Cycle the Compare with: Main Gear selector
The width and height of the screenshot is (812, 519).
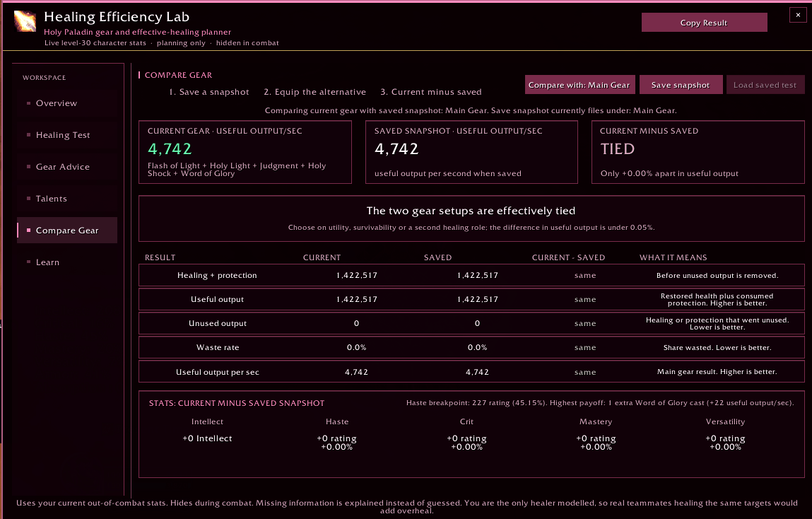point(579,85)
